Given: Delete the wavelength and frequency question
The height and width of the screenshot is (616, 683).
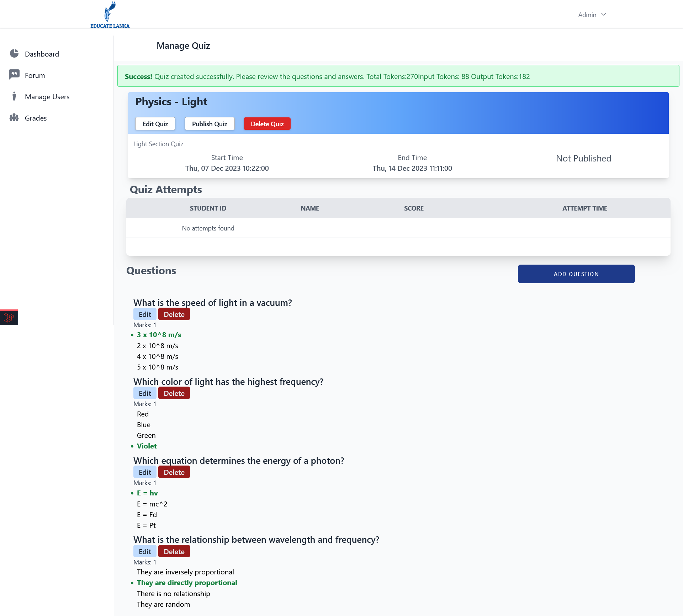Looking at the screenshot, I should click(174, 552).
